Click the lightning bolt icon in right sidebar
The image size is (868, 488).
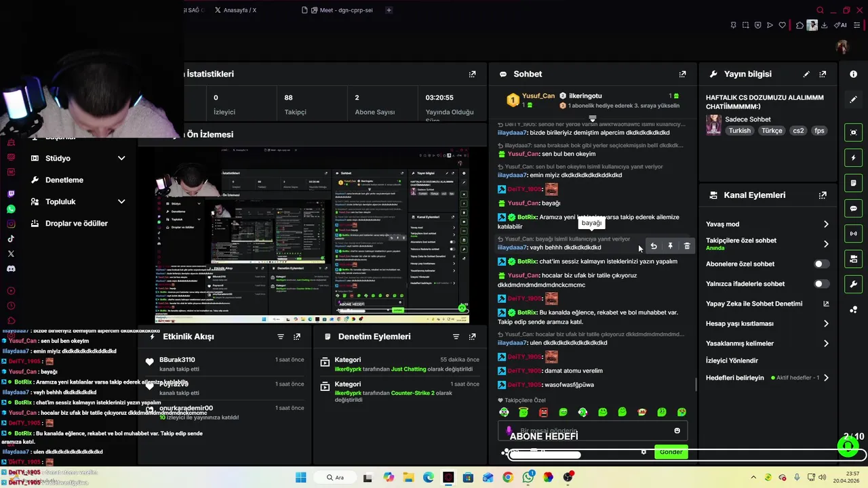point(854,158)
